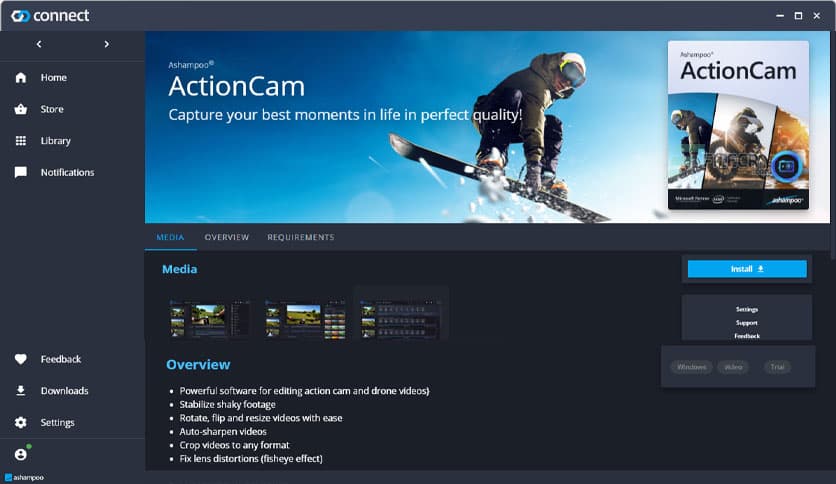Switch to the MEDIA tab
Viewport: 836px width, 484px height.
coord(171,237)
